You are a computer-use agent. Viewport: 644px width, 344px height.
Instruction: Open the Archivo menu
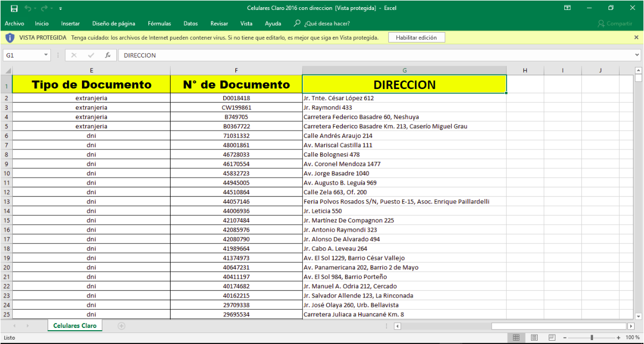14,24
